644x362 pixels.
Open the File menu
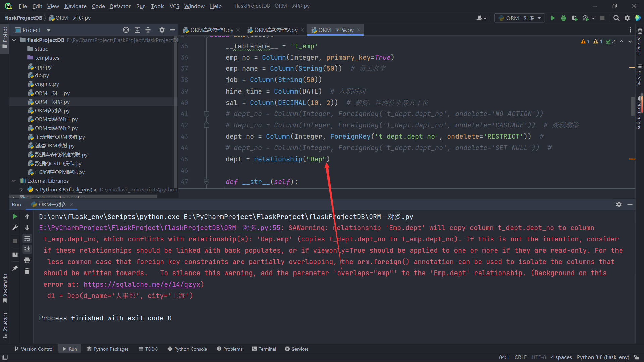point(23,6)
